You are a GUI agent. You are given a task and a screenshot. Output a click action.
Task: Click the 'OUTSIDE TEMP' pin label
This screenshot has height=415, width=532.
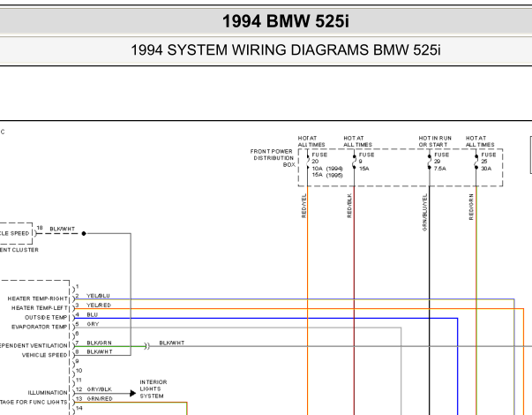coord(46,318)
